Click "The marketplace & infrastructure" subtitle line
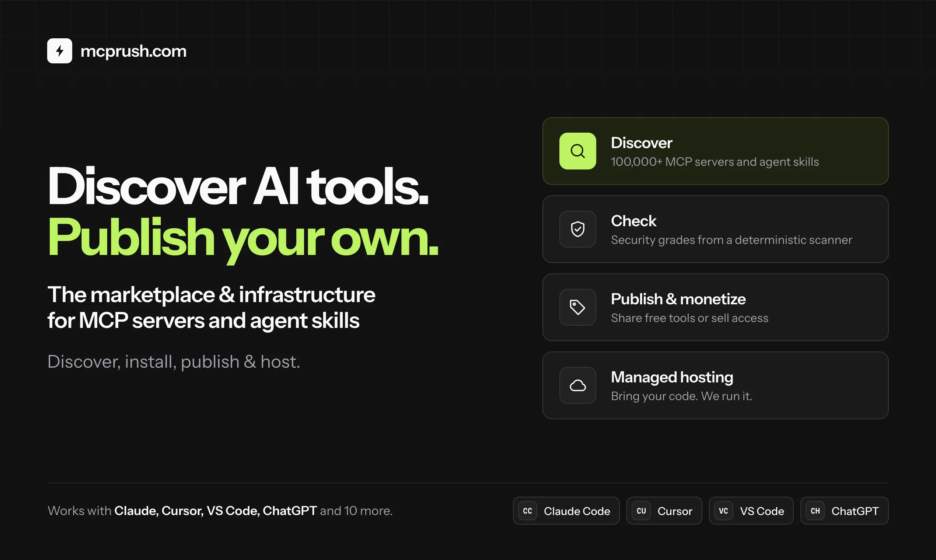This screenshot has width=936, height=560. click(212, 295)
